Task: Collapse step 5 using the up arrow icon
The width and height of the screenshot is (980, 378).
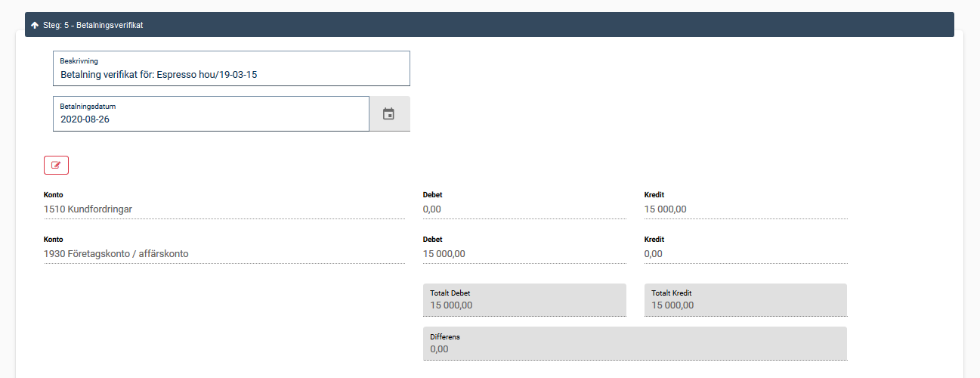Action: click(35, 25)
